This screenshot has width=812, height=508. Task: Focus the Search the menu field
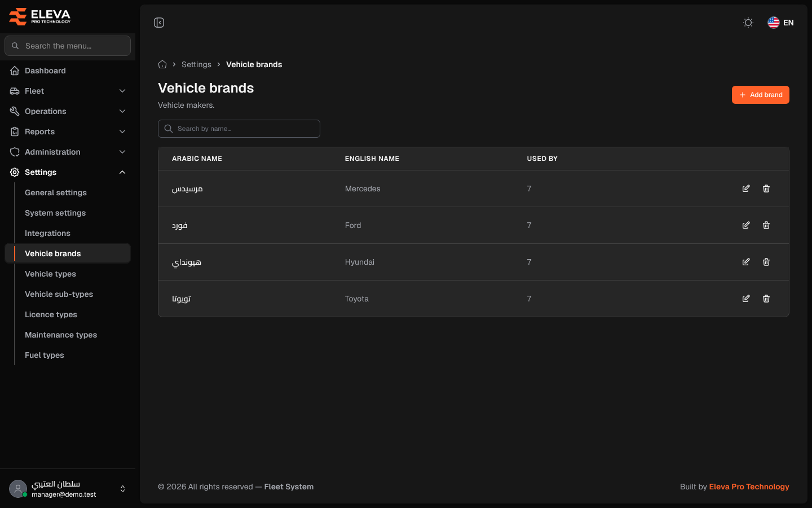[x=68, y=46]
